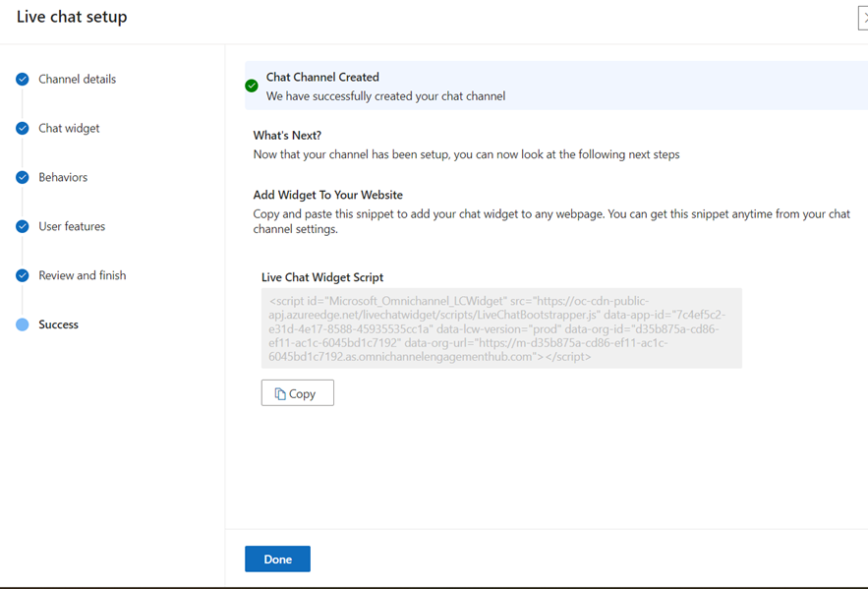Click the Chat Channel Created banner heading
868x589 pixels.
(322, 77)
